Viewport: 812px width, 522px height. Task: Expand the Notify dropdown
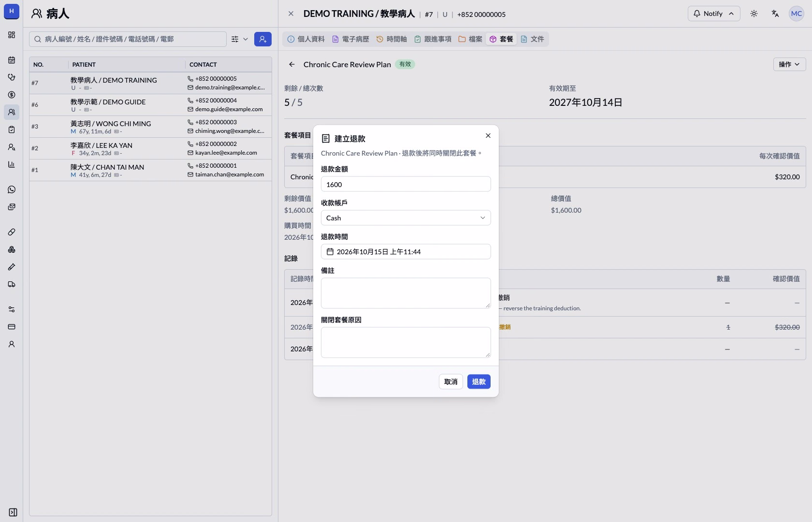point(713,14)
